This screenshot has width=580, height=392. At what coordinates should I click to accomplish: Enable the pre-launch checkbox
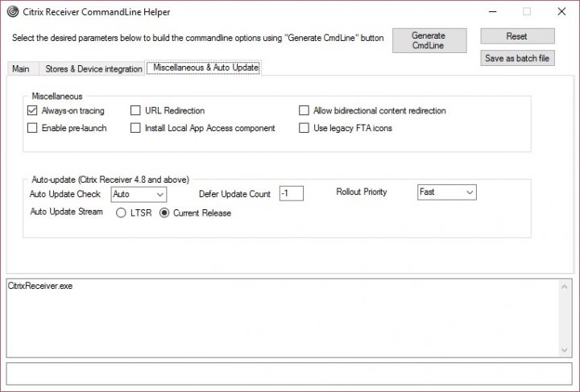click(x=33, y=128)
